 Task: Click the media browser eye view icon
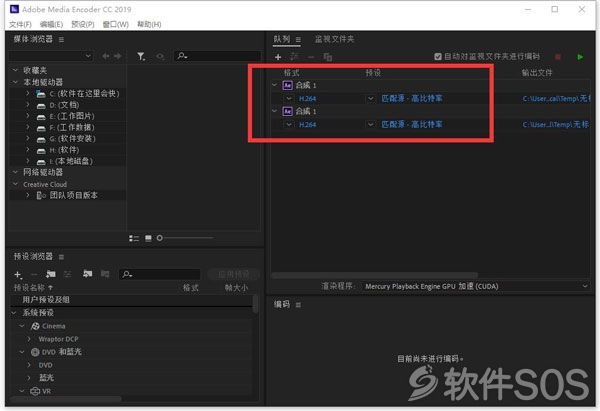[x=160, y=57]
